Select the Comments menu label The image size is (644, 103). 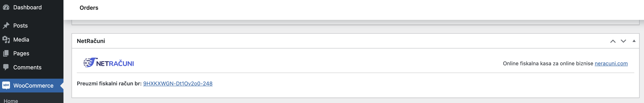pos(27,67)
